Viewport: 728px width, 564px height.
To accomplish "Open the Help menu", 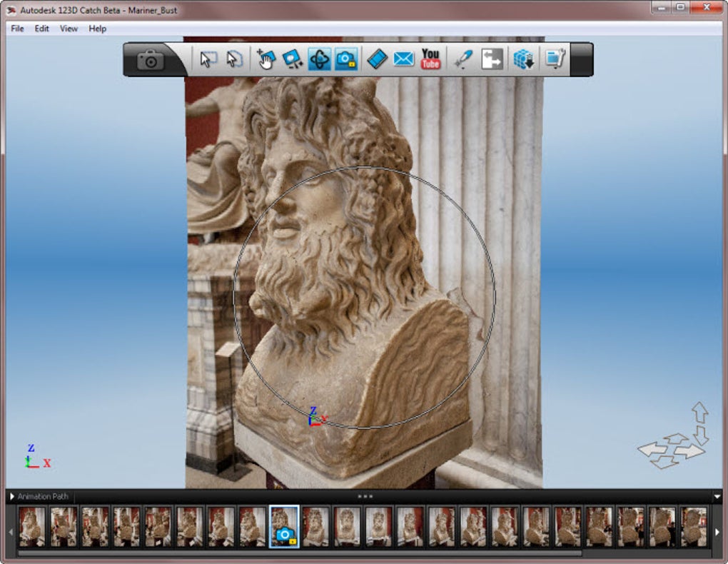I will click(98, 29).
